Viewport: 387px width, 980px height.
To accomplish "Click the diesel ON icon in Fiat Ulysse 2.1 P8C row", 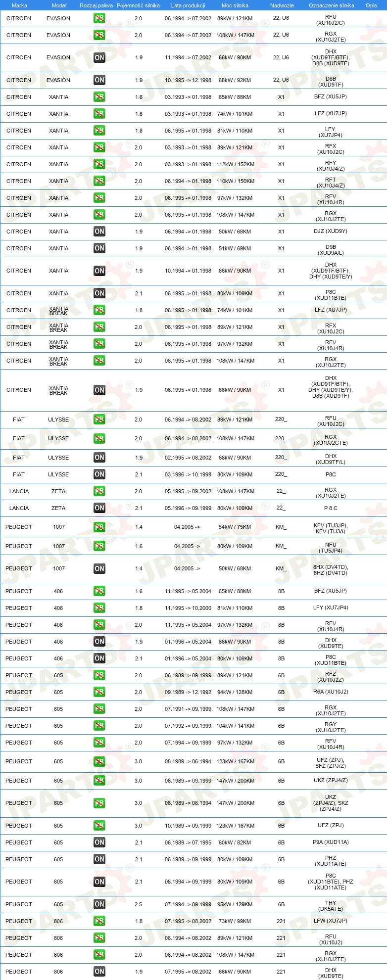I will click(99, 474).
